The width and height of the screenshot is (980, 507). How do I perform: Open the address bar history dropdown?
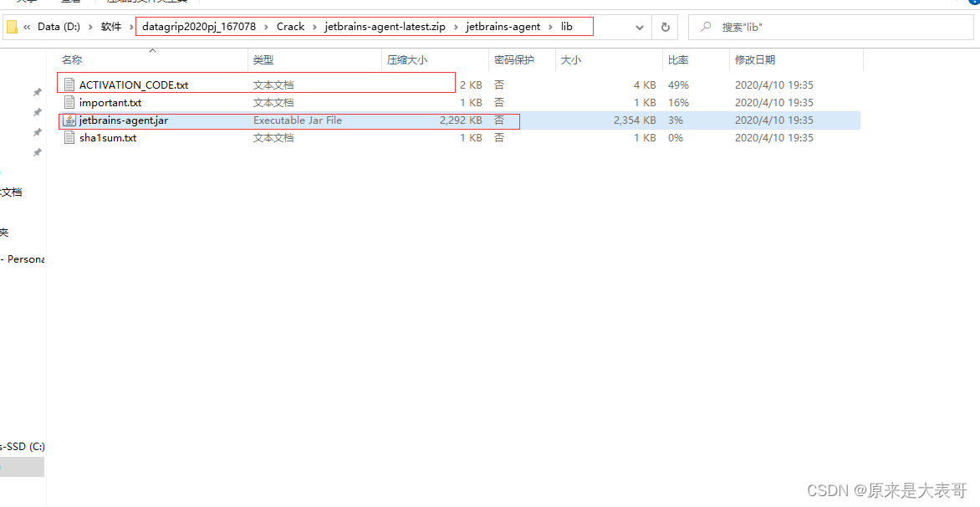[640, 28]
